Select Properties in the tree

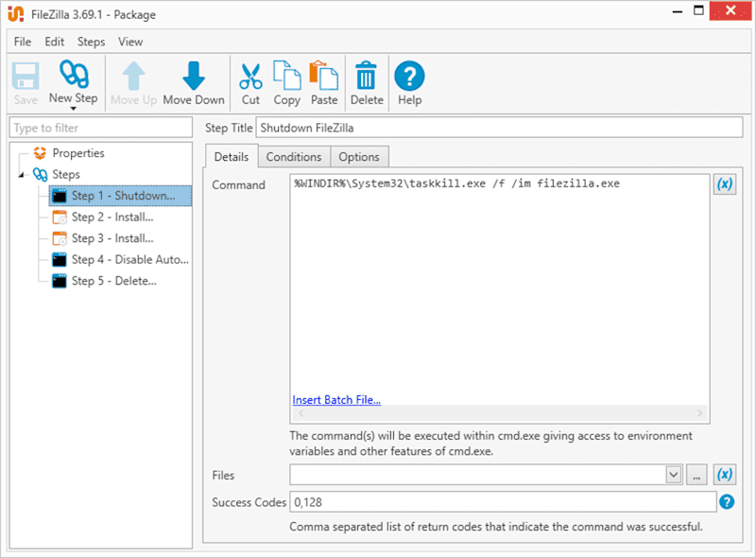pos(78,153)
